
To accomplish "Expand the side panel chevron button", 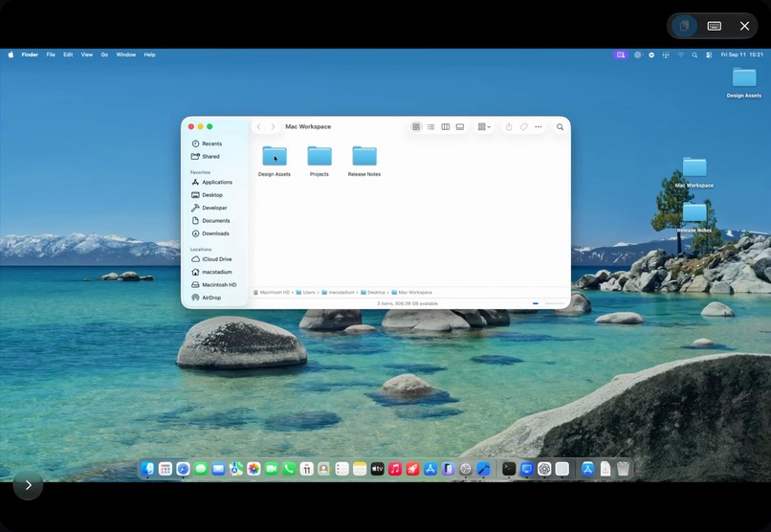I will coord(28,485).
